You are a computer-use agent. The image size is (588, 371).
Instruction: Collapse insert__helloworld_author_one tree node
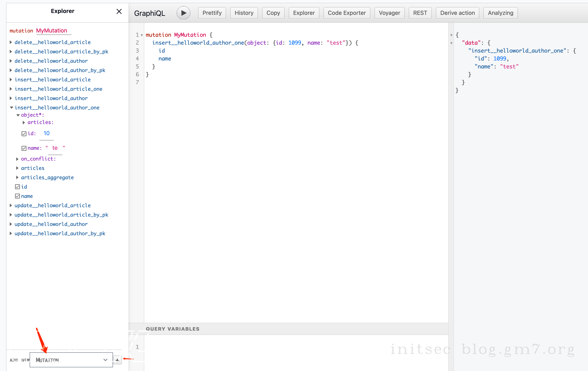[x=11, y=108]
